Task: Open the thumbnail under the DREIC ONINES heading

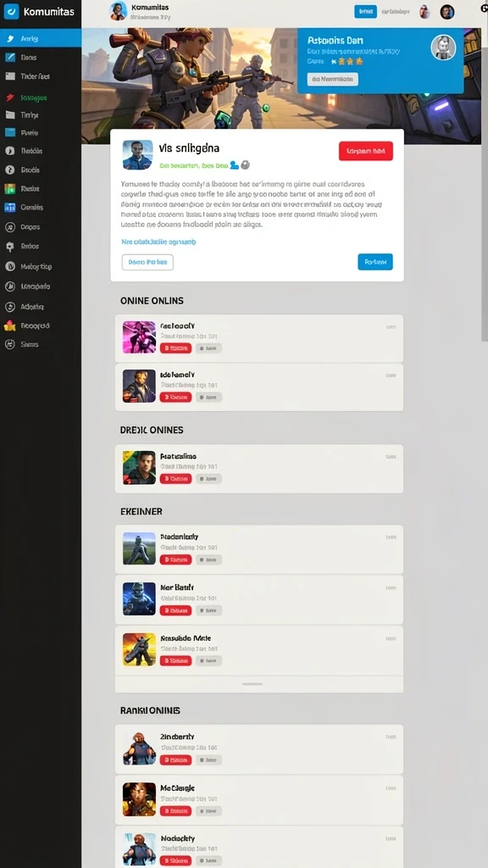Action: 139,468
